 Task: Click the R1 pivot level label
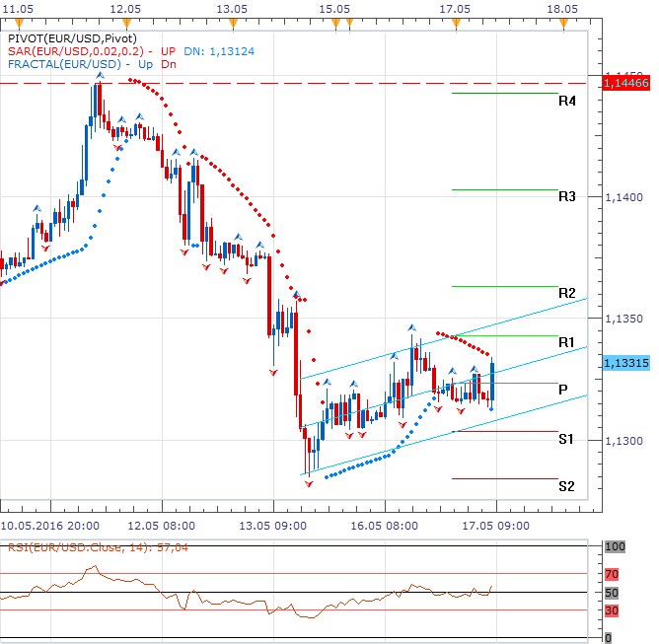(x=566, y=342)
